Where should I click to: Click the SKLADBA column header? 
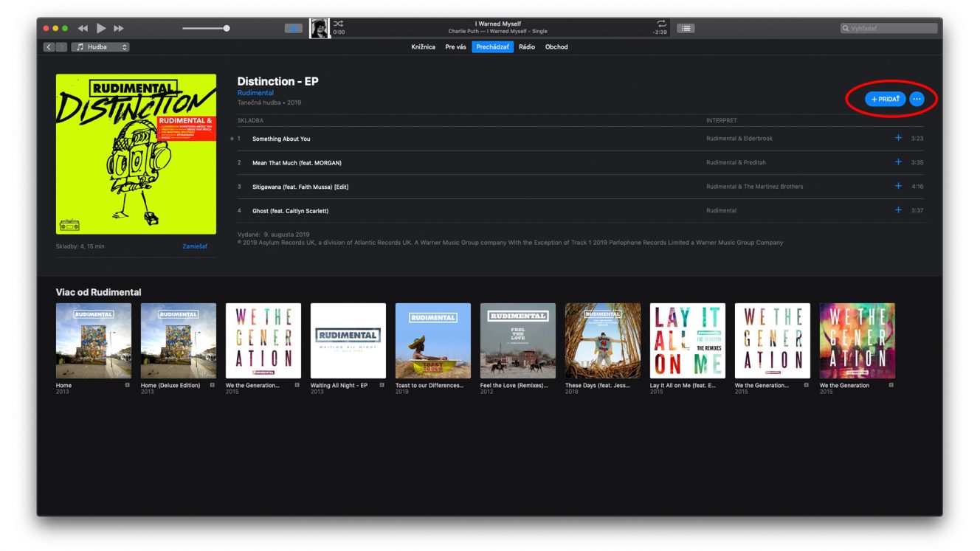coord(250,120)
